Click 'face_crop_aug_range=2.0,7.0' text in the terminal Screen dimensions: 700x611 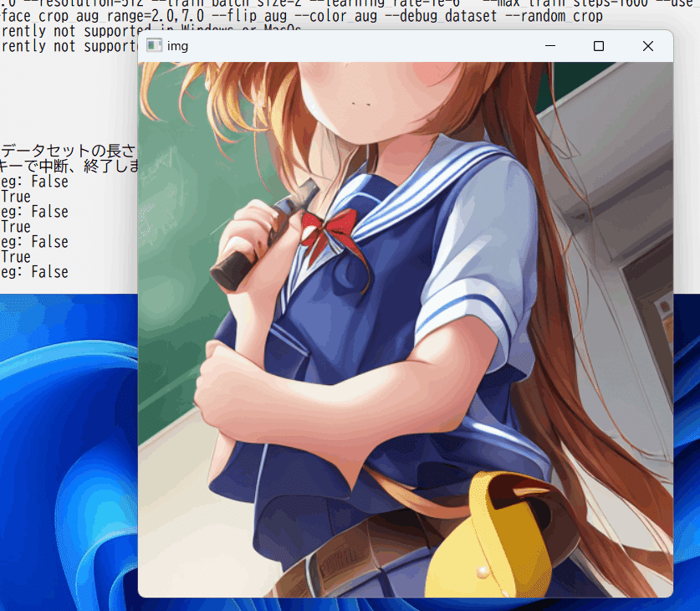click(x=102, y=17)
